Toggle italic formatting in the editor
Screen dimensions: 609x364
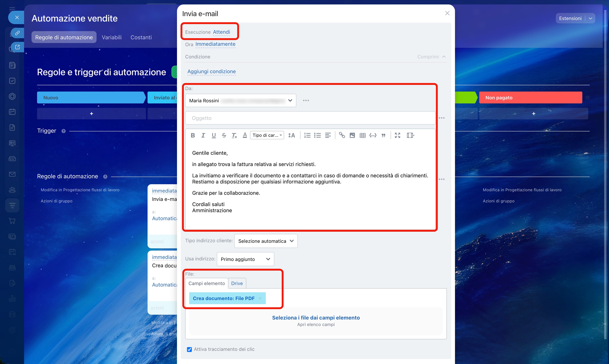[203, 135]
